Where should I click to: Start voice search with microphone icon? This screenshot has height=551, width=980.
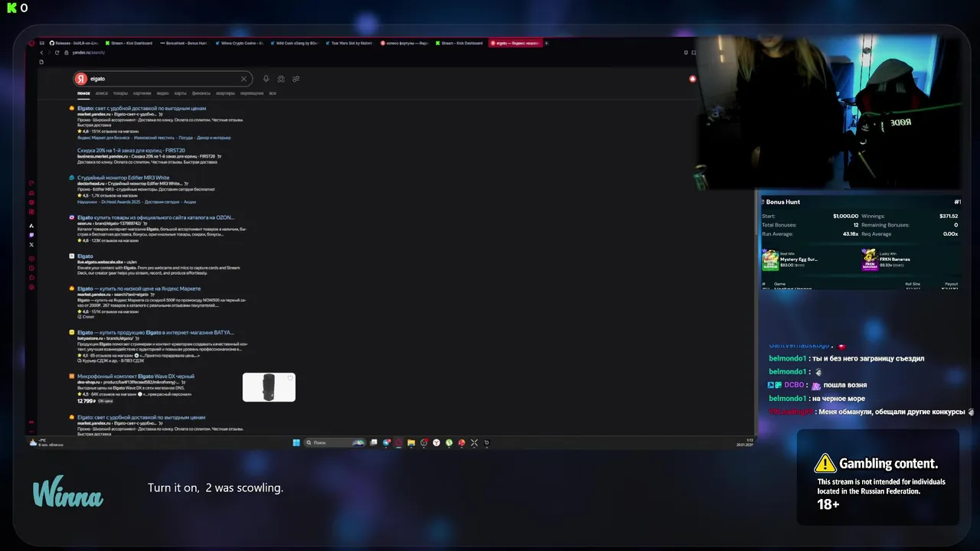266,79
